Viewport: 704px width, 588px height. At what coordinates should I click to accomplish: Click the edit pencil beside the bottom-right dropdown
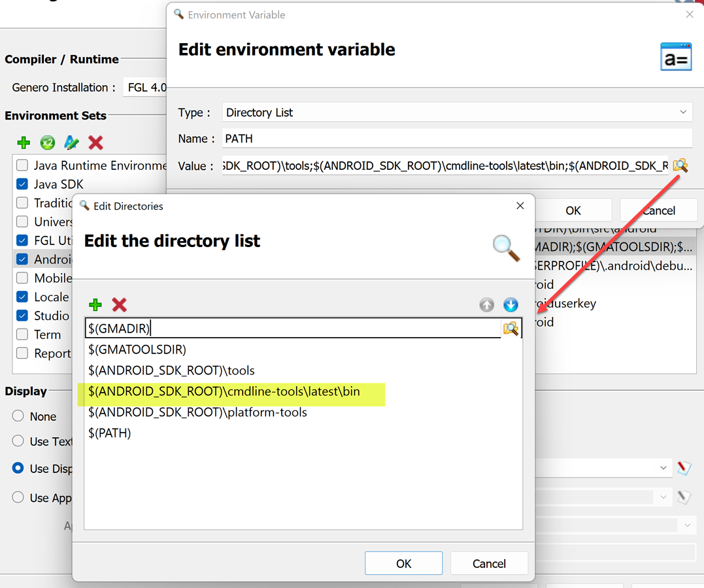click(683, 497)
